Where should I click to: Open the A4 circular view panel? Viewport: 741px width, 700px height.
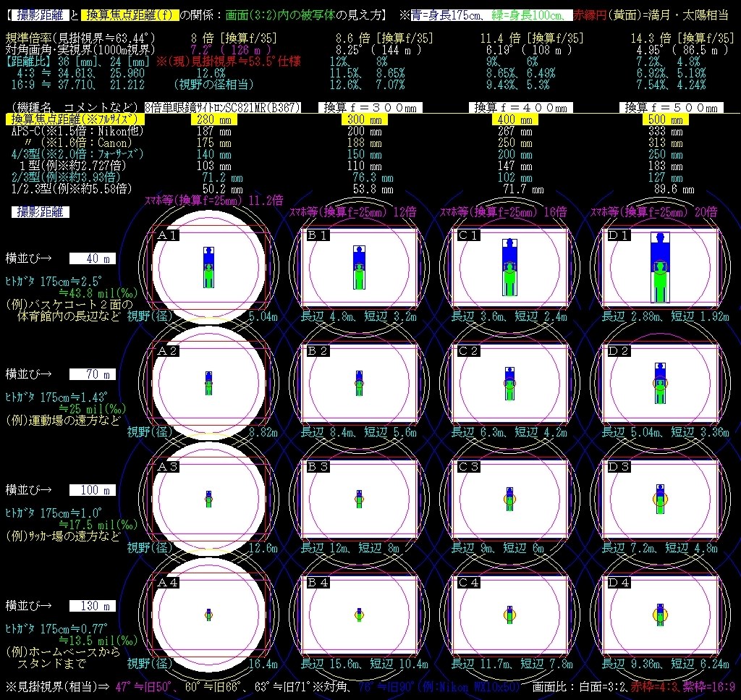tap(208, 615)
